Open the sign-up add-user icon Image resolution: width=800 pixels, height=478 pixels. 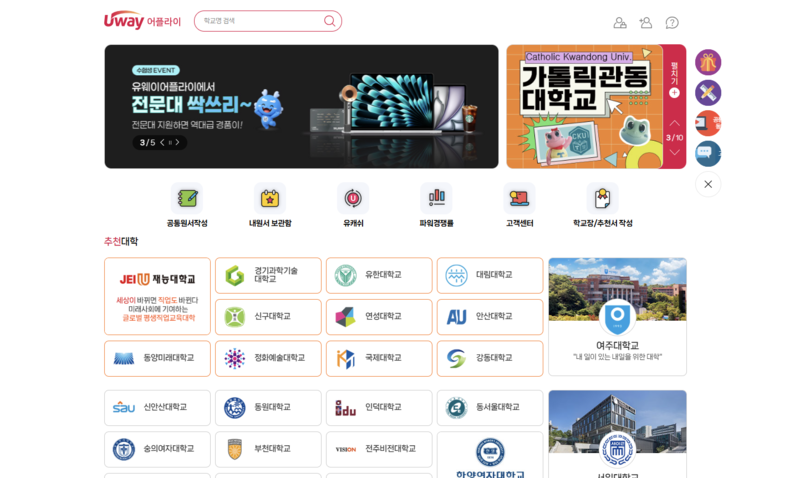click(645, 22)
